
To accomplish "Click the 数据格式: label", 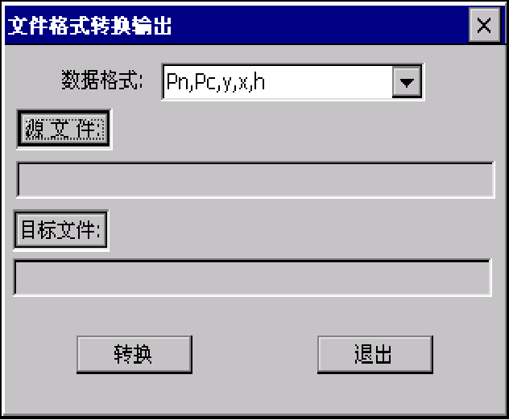I will (102, 80).
